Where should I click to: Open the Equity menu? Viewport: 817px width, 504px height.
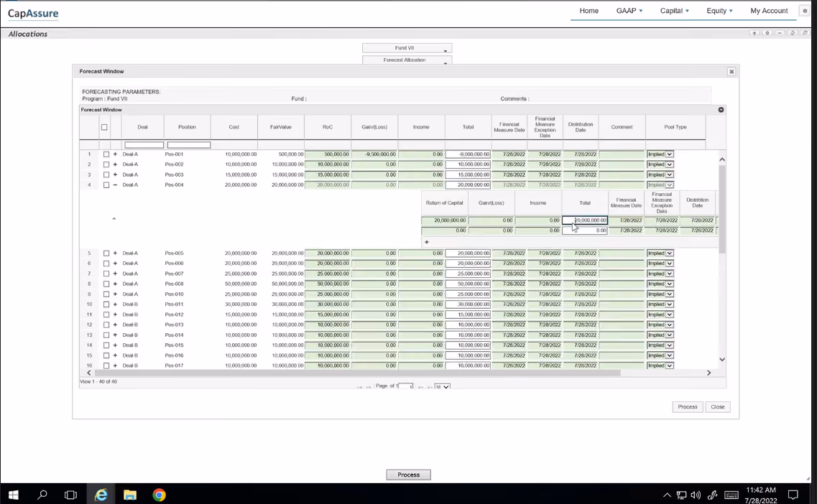click(719, 11)
